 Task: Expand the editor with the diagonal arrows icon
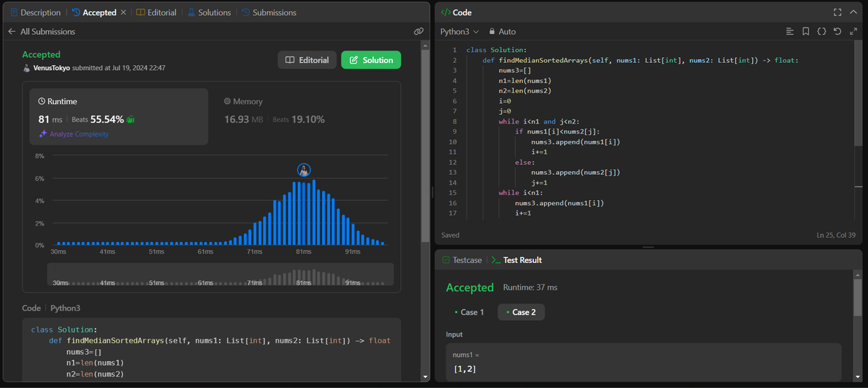pyautogui.click(x=854, y=32)
